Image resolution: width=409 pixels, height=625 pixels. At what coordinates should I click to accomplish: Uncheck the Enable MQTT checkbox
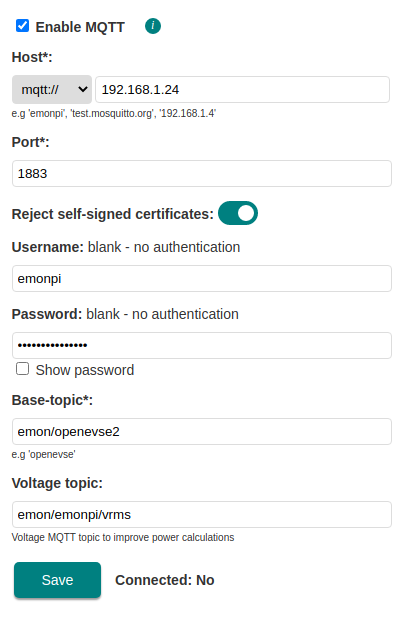[x=22, y=26]
